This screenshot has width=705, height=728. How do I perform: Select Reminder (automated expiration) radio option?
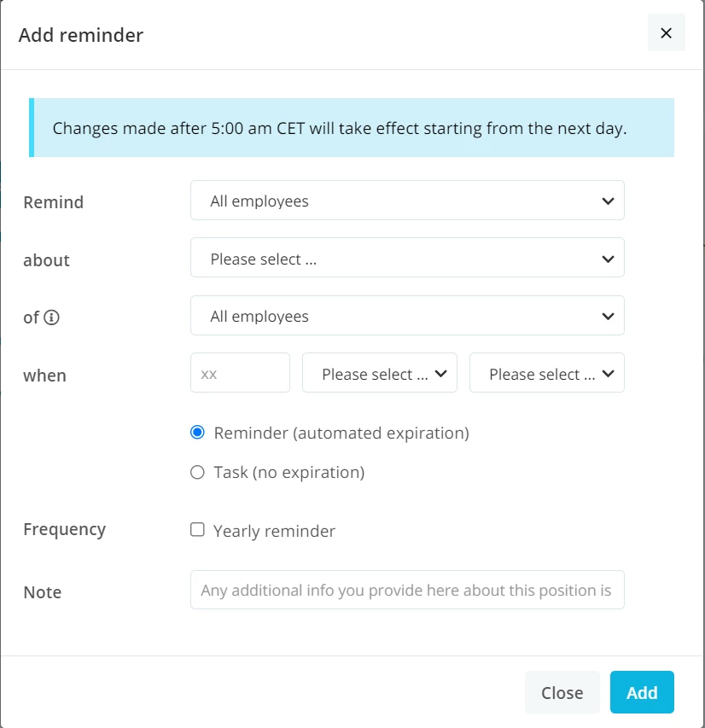197,432
